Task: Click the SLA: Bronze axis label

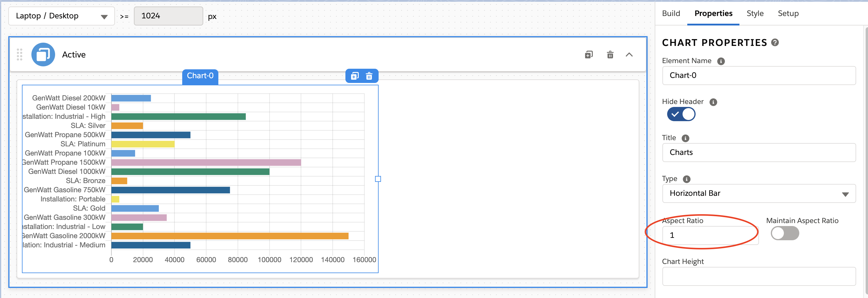Action: (x=86, y=181)
